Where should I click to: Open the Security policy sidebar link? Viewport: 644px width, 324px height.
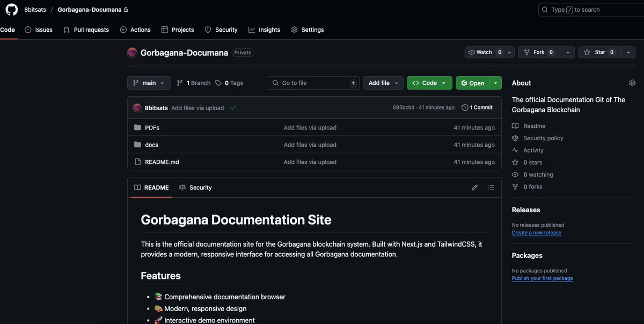(538, 138)
